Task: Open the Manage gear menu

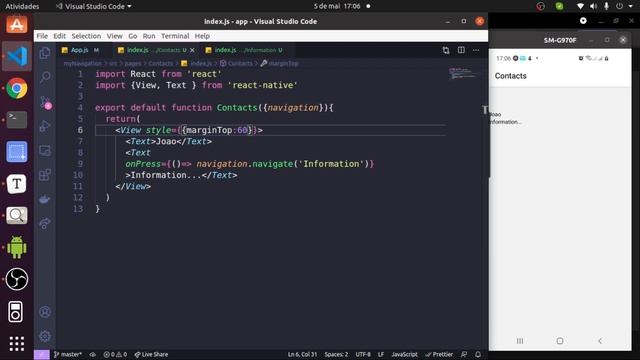Action: (x=45, y=336)
